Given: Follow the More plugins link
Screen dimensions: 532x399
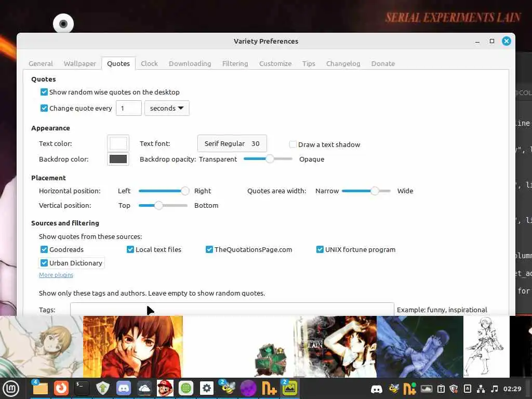Looking at the screenshot, I should [56, 275].
